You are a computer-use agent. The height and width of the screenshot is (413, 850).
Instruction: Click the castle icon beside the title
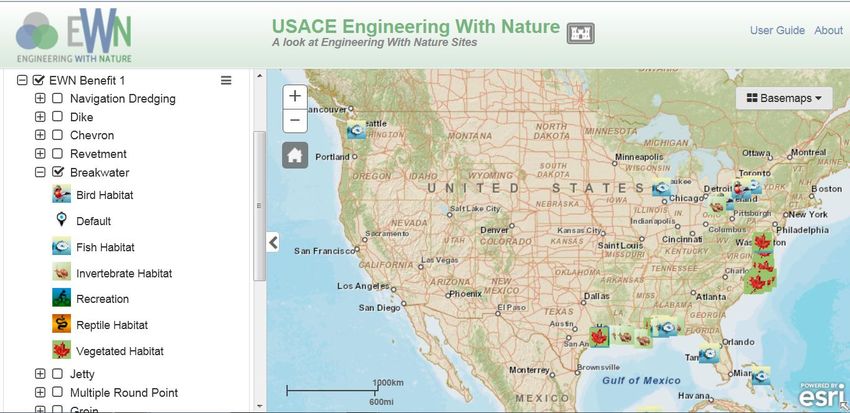tap(581, 34)
